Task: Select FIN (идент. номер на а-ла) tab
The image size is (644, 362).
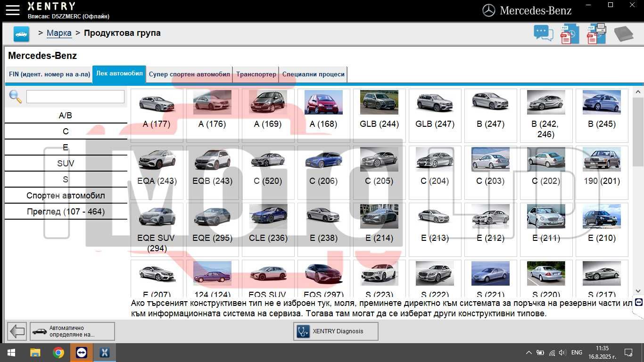Action: (49, 74)
